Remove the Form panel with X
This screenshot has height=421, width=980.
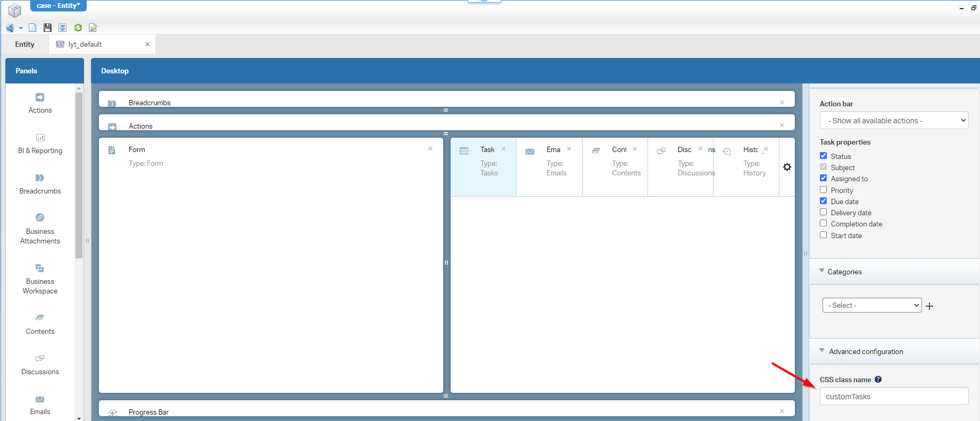point(430,149)
